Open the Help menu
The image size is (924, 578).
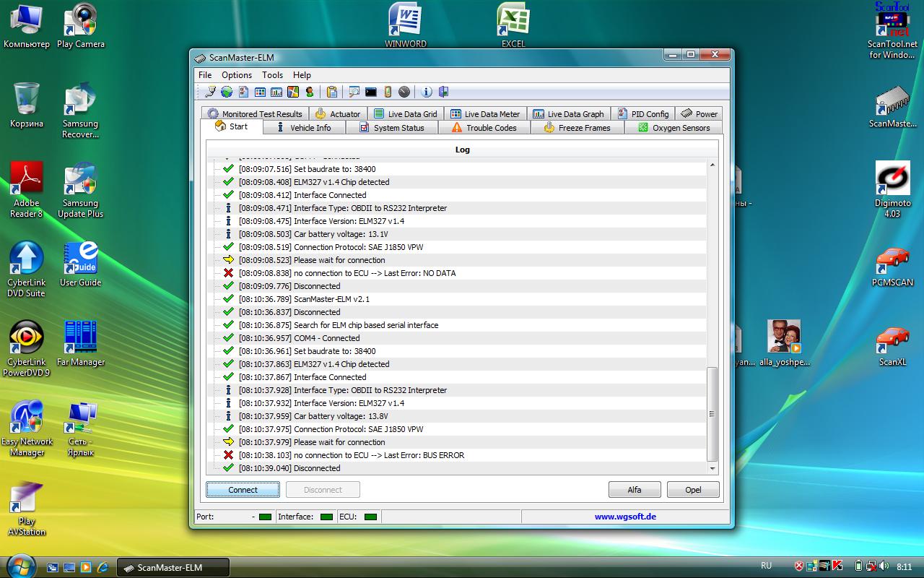(302, 74)
